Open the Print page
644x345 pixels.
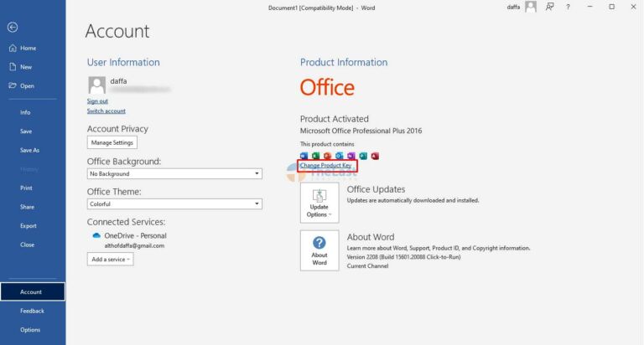coord(26,188)
